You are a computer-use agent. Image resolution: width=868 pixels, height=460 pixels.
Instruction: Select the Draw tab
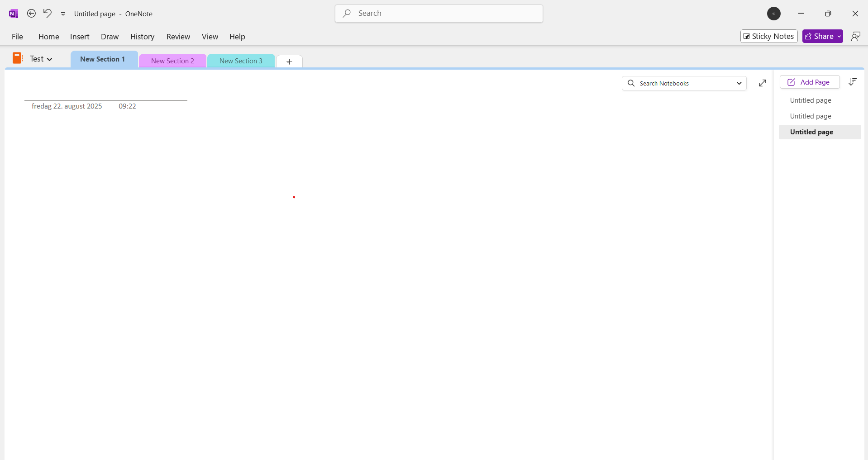pos(110,37)
